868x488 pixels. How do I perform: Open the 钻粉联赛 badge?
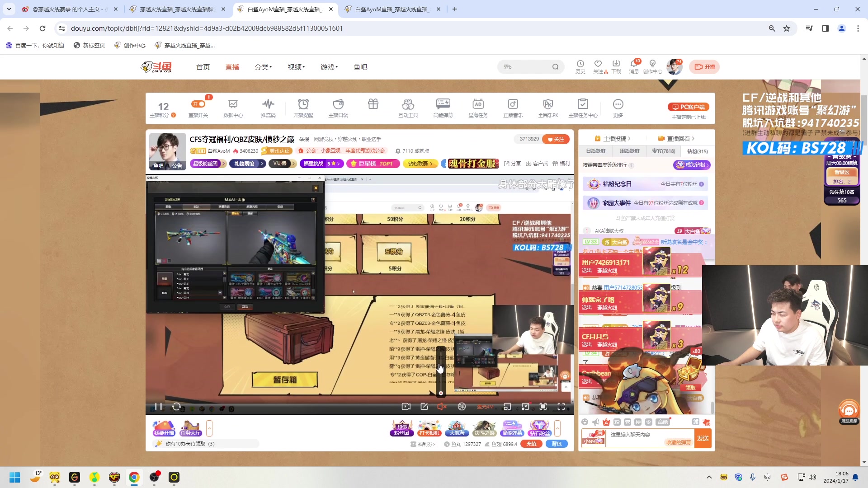(x=420, y=164)
